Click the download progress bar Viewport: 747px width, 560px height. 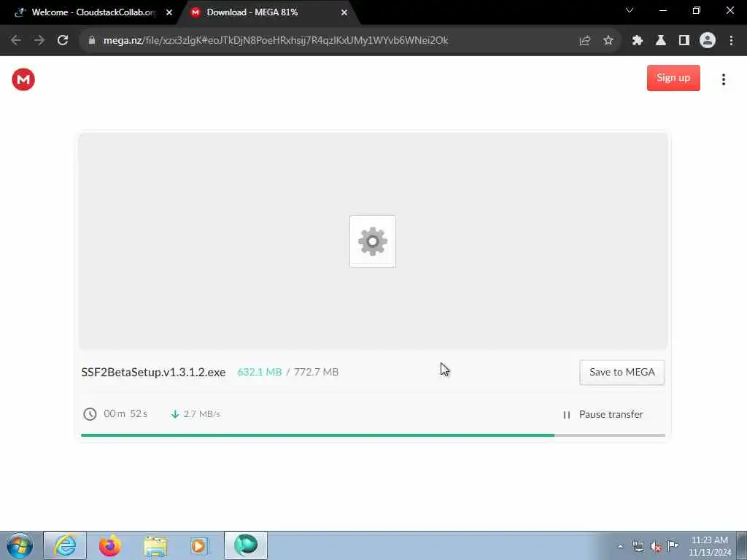(373, 435)
